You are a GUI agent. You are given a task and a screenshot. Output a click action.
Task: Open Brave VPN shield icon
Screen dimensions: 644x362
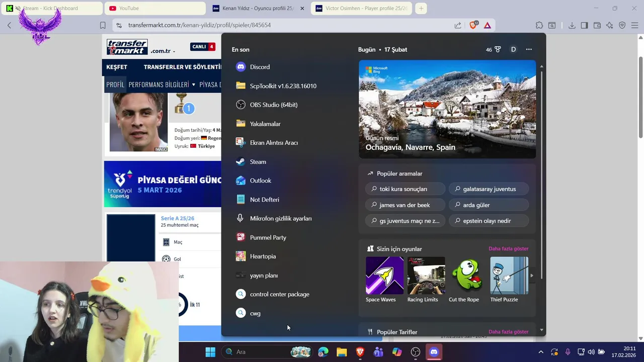(x=622, y=25)
